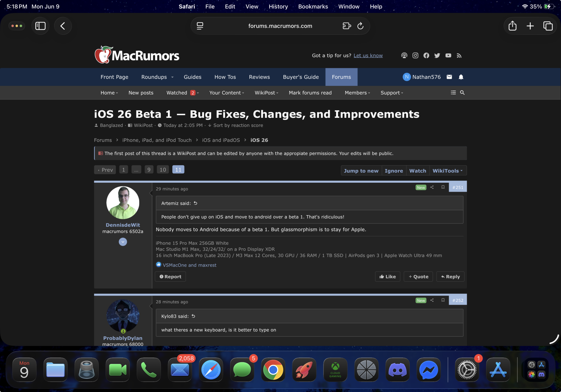This screenshot has width=561, height=392.
Task: Expand the Roundups dropdown arrow
Action: pyautogui.click(x=172, y=77)
